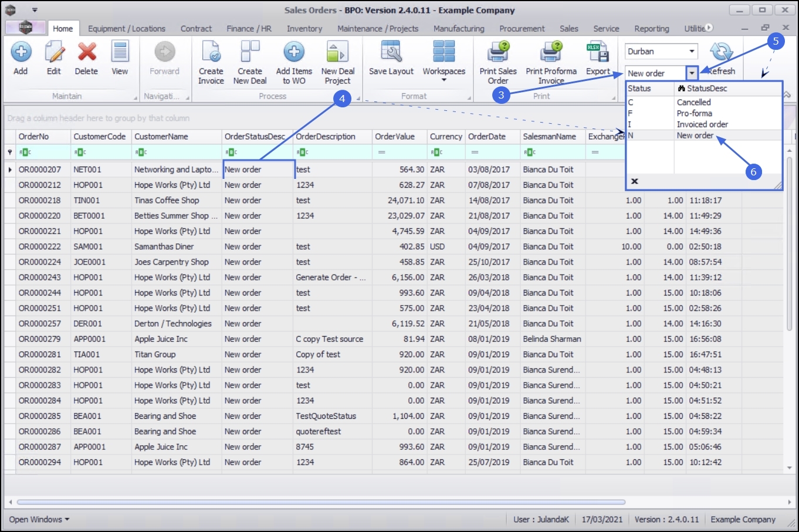Viewport: 799px width, 532px height.
Task: Click the Forward navigation icon
Action: click(x=164, y=52)
